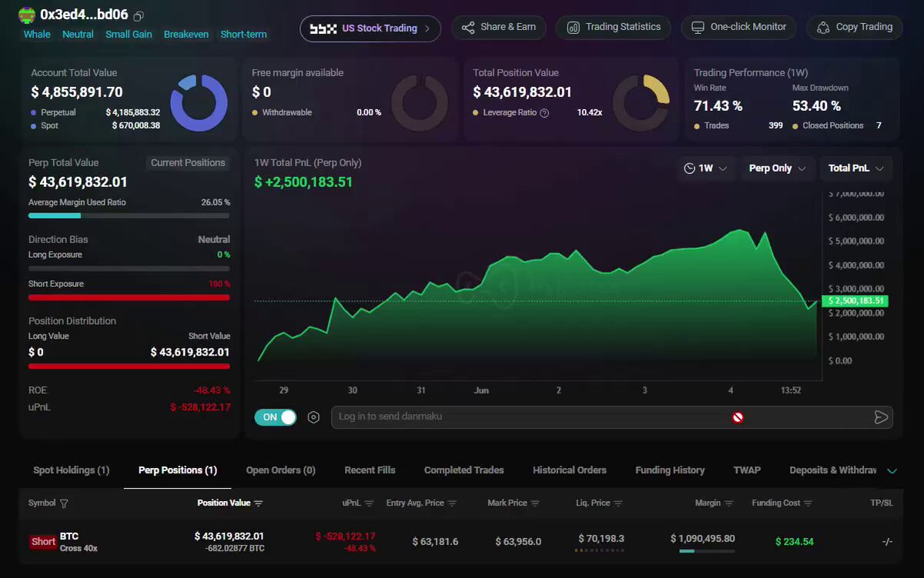
Task: Open the One-click Monitor screen icon
Action: [x=698, y=28]
